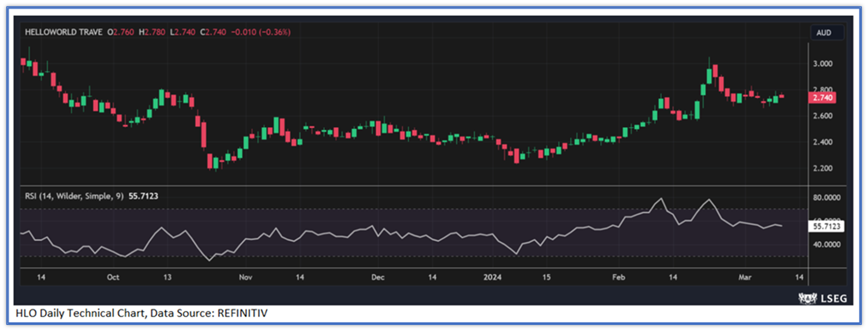Click the 2.200 price axis label
Screen dimensions: 868x331
click(x=822, y=168)
